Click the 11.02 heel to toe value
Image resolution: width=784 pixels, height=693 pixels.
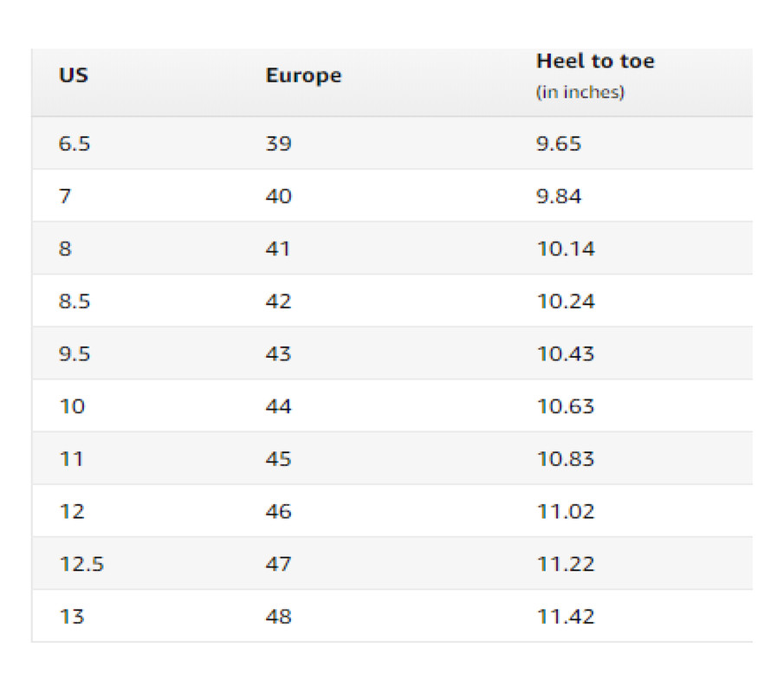pyautogui.click(x=566, y=512)
